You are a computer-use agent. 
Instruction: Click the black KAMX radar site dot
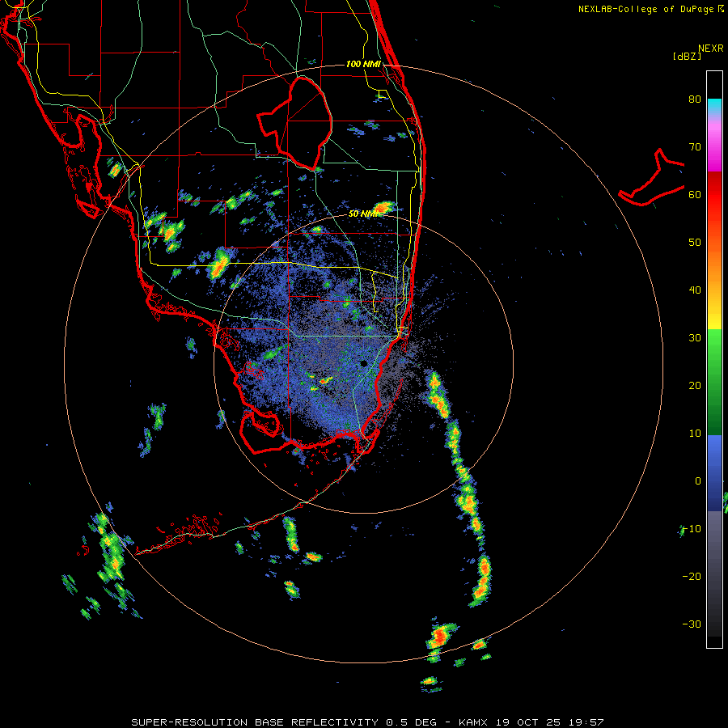tap(363, 363)
